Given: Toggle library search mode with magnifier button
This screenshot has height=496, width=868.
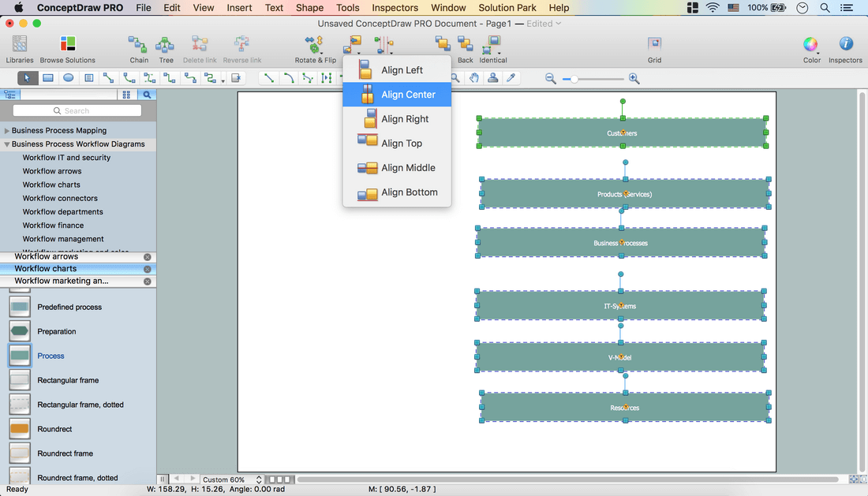Looking at the screenshot, I should click(x=147, y=95).
